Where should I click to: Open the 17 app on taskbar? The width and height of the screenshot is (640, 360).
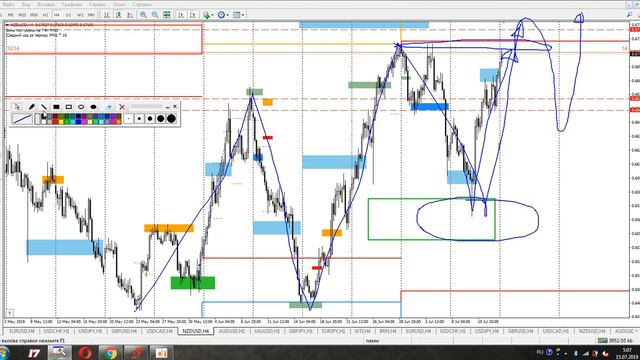34,353
